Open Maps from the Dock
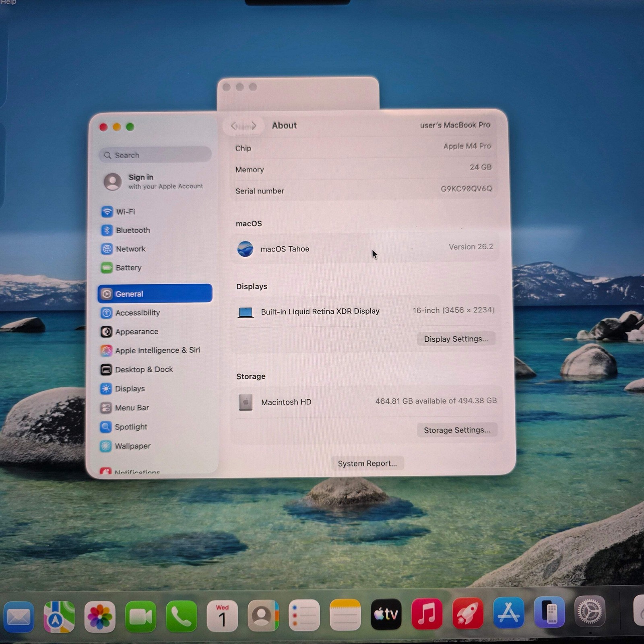 pos(59,616)
